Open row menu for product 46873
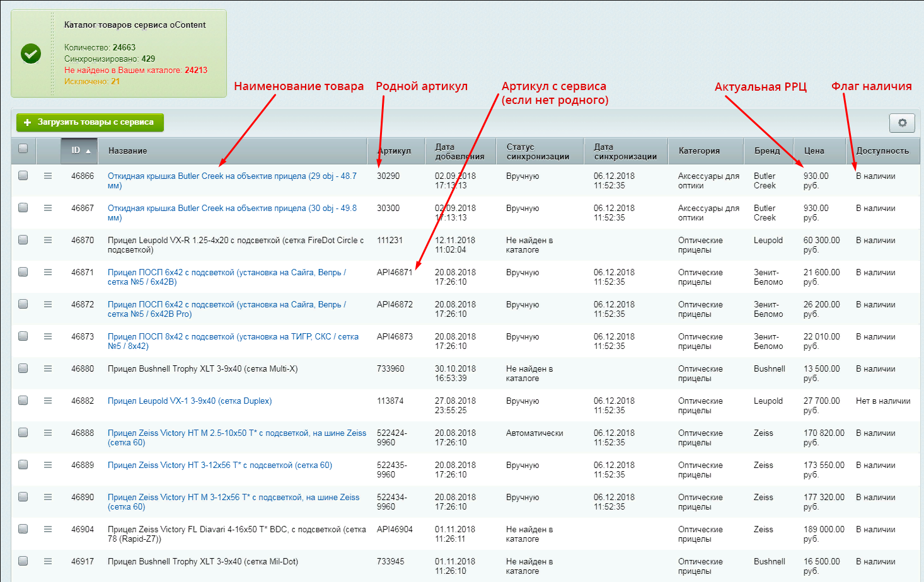 [x=48, y=336]
